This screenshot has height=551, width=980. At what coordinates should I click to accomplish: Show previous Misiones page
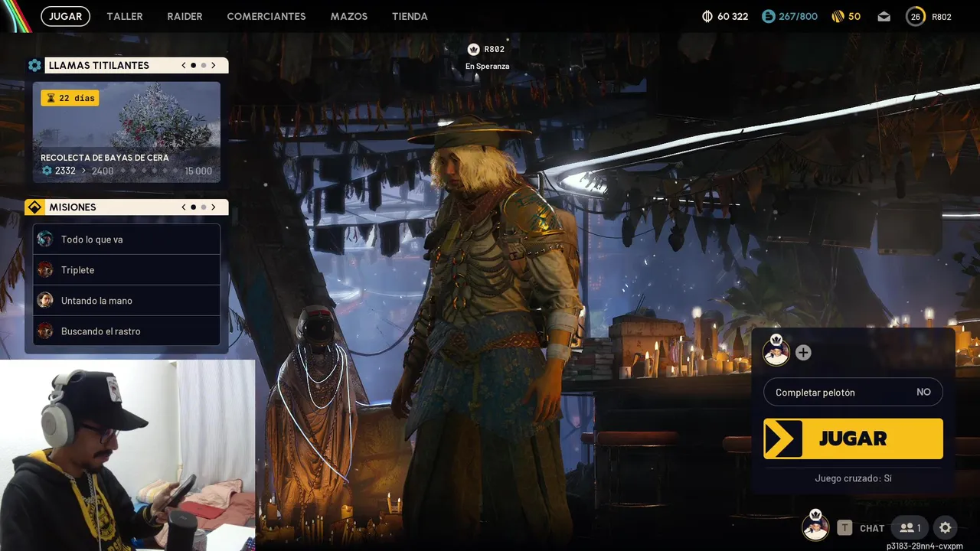[x=184, y=207]
